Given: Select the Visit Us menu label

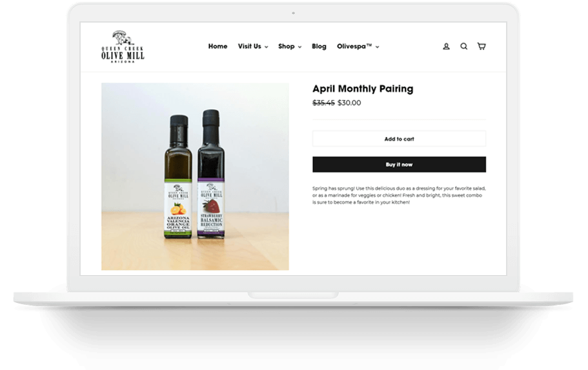Looking at the screenshot, I should click(x=249, y=46).
